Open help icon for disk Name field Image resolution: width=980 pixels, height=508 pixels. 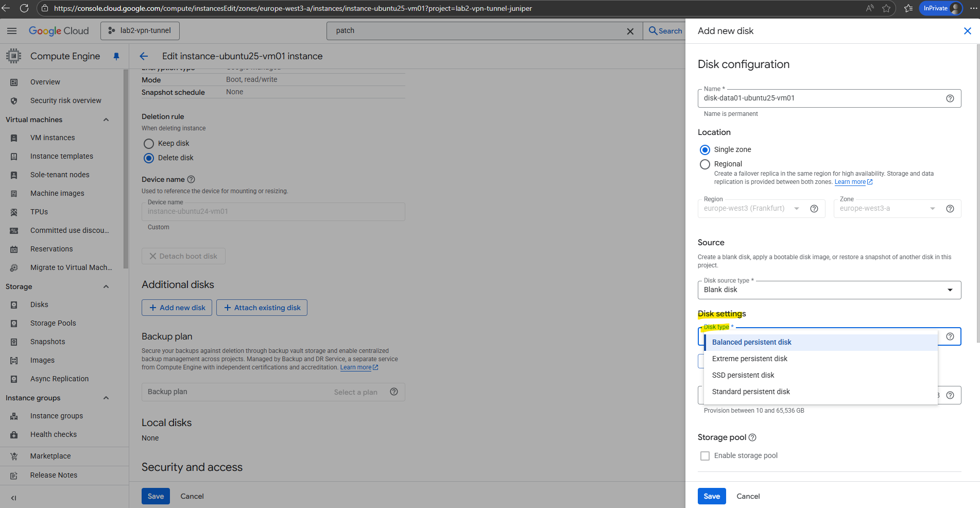[950, 98]
